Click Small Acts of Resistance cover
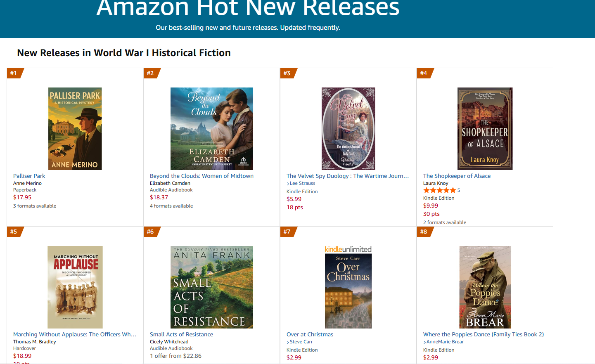Viewport: 595px width, 364px height. pos(211,287)
